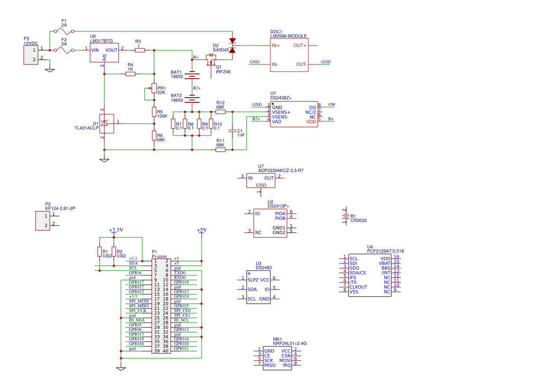The height and width of the screenshot is (392, 555).
Task: Select the R1 10Ω pull-up resistor
Action: [x=100, y=251]
